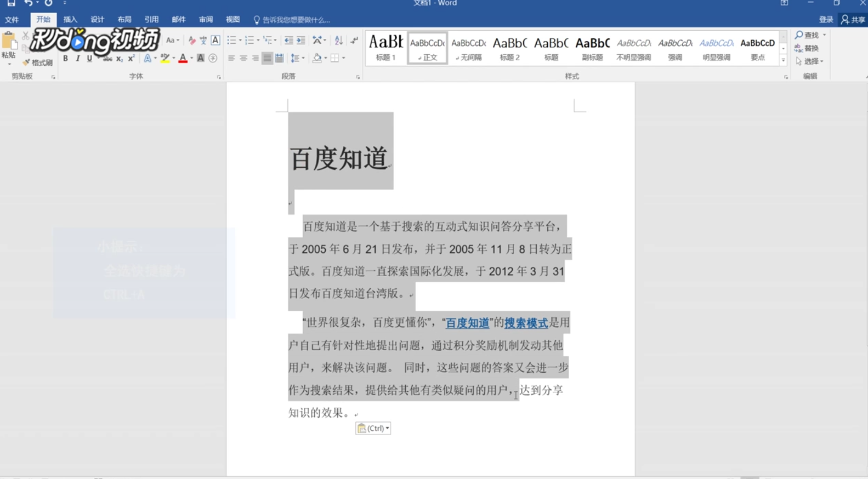Screen dimensions: 868x479
Task: Click the Decrease Indent icon
Action: (x=288, y=41)
